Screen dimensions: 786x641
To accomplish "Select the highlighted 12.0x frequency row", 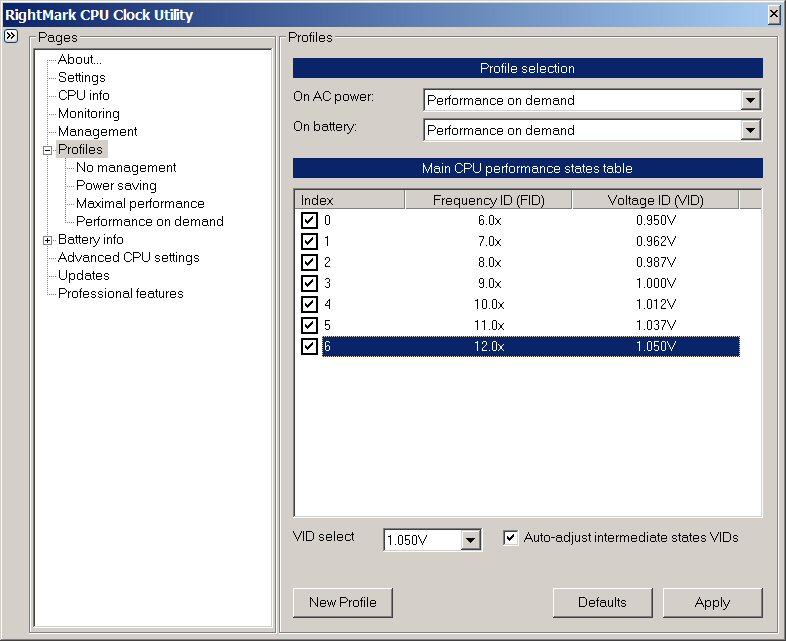I will tap(531, 346).
